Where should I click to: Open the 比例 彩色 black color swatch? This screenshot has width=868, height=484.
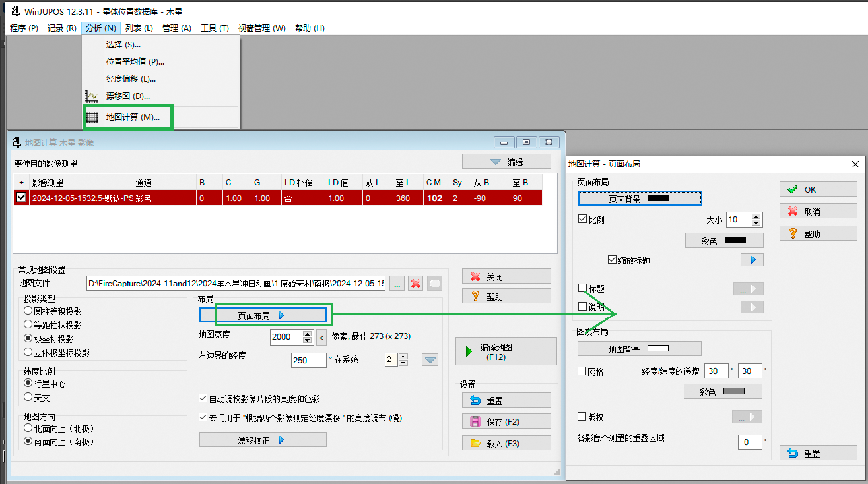pos(724,241)
